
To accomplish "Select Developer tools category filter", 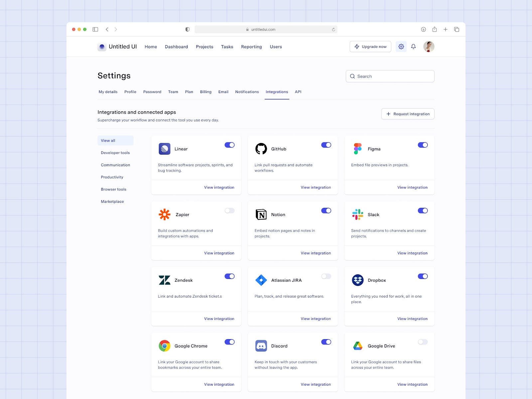I will point(115,153).
